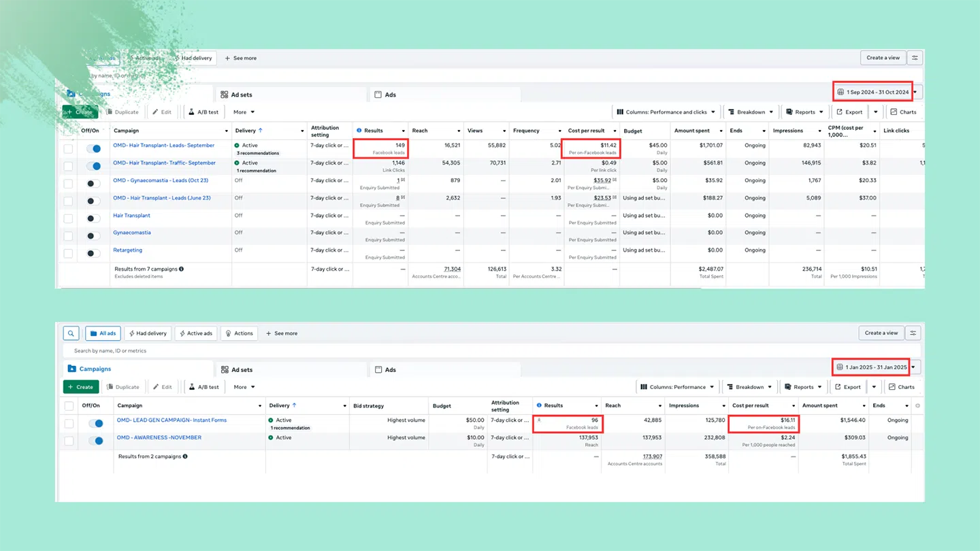Click Delivery sort arrow in Sep–Oct 2024 view
The height and width of the screenshot is (551, 980).
click(261, 131)
